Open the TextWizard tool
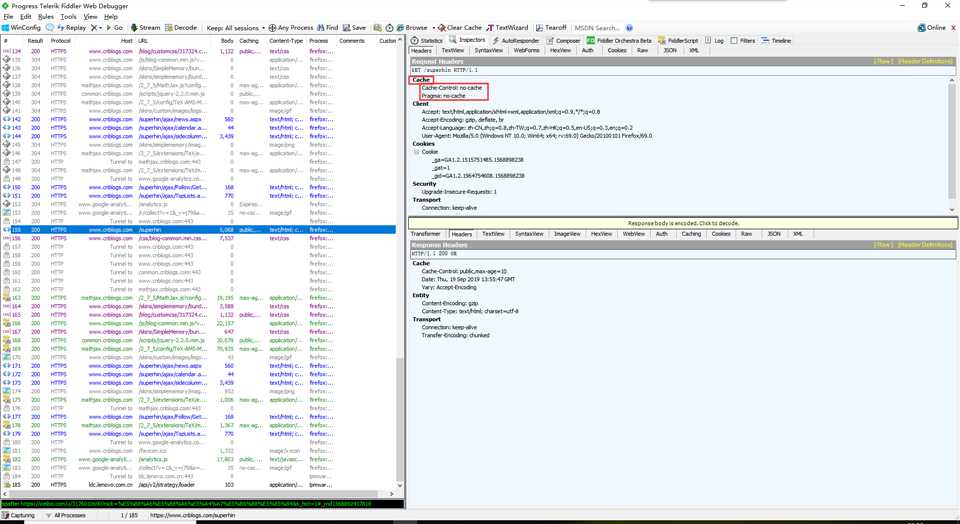 click(507, 28)
